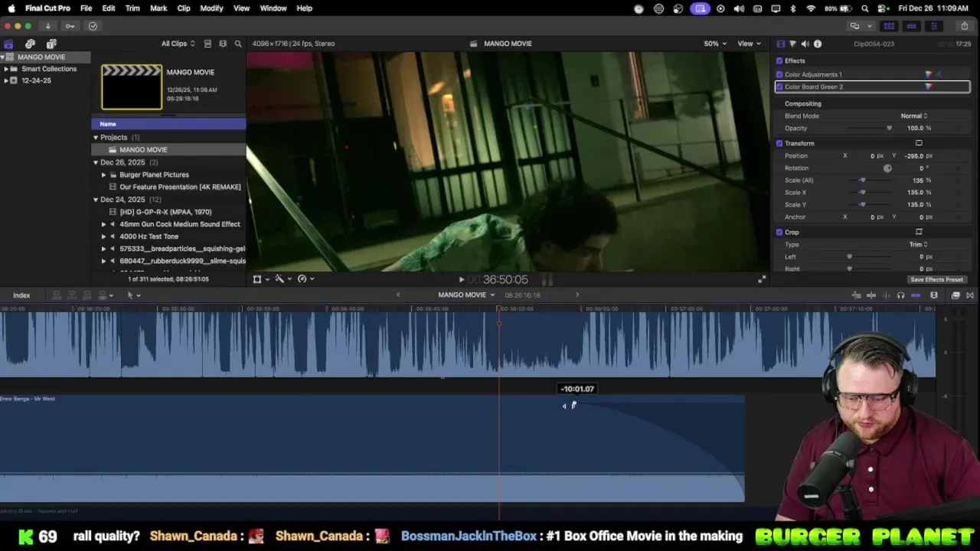Open the timeline clip appearance options
This screenshot has width=980, height=551.
(x=934, y=295)
